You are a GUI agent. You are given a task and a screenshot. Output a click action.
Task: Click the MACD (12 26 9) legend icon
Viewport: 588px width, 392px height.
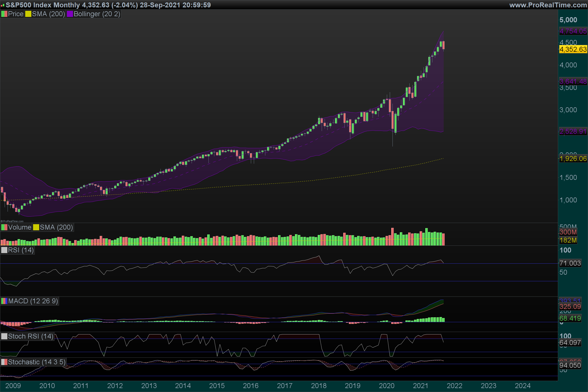coord(4,301)
